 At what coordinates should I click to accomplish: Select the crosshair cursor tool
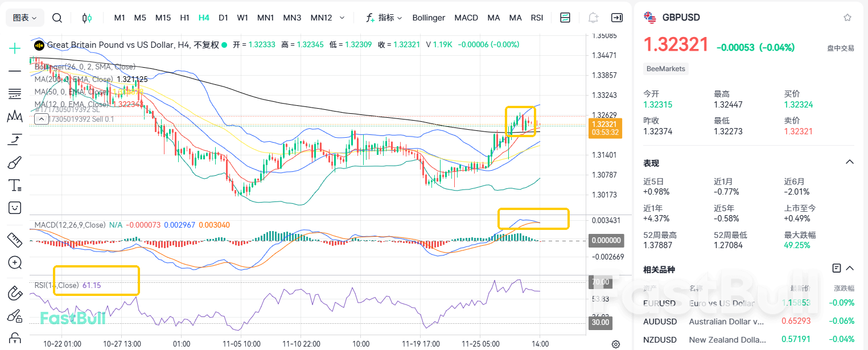(14, 48)
